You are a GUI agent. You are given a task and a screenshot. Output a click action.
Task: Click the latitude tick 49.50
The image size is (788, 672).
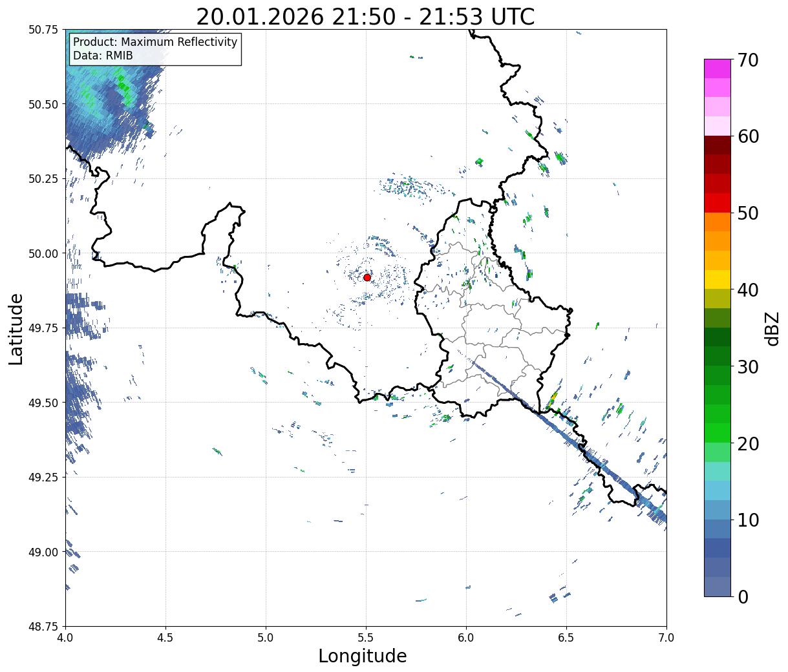pos(43,403)
